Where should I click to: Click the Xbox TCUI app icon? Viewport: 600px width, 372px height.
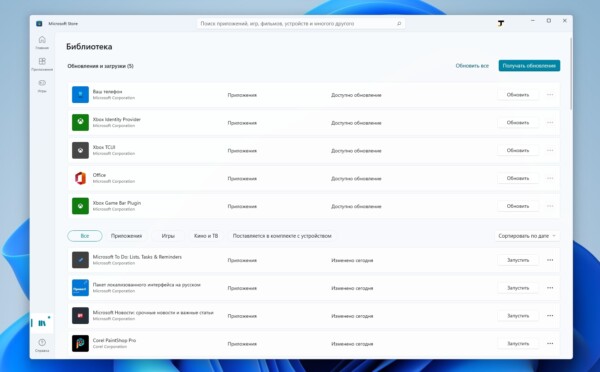[80, 150]
